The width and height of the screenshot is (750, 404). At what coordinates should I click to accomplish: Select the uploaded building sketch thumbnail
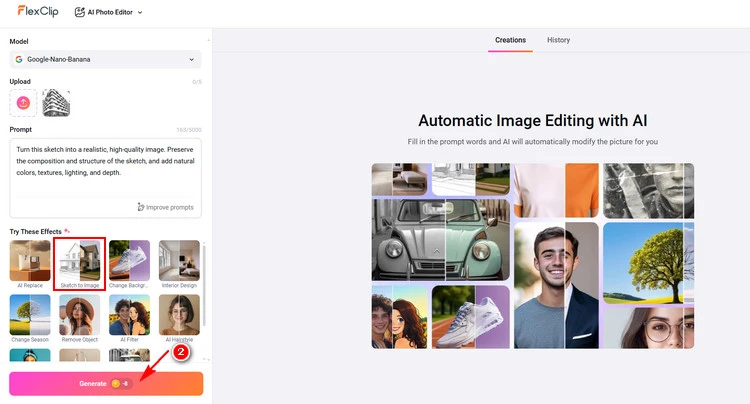click(56, 102)
